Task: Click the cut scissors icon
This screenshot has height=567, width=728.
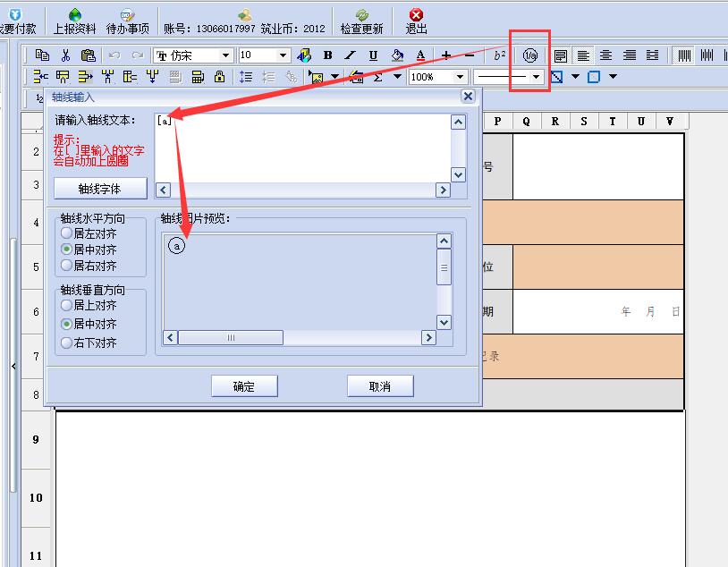Action: (65, 55)
